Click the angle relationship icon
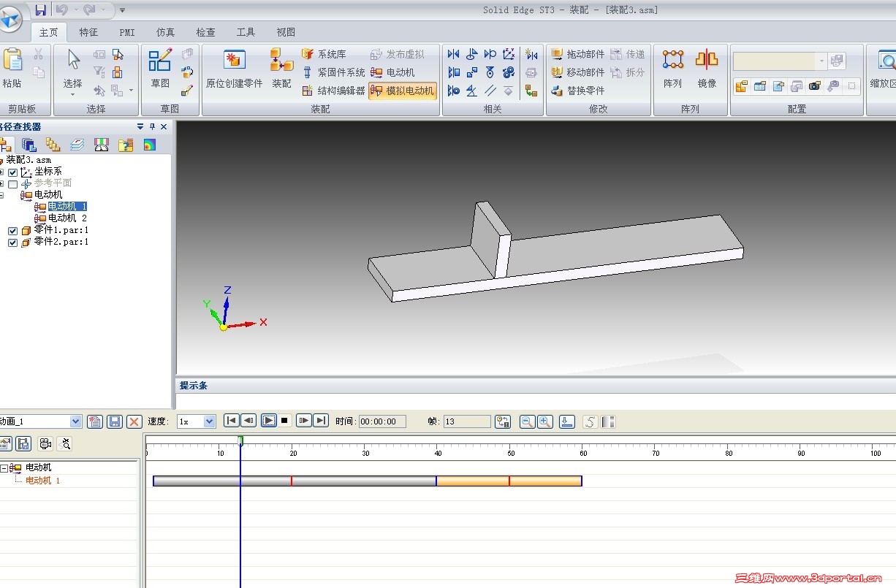The width and height of the screenshot is (896, 588). point(472,91)
